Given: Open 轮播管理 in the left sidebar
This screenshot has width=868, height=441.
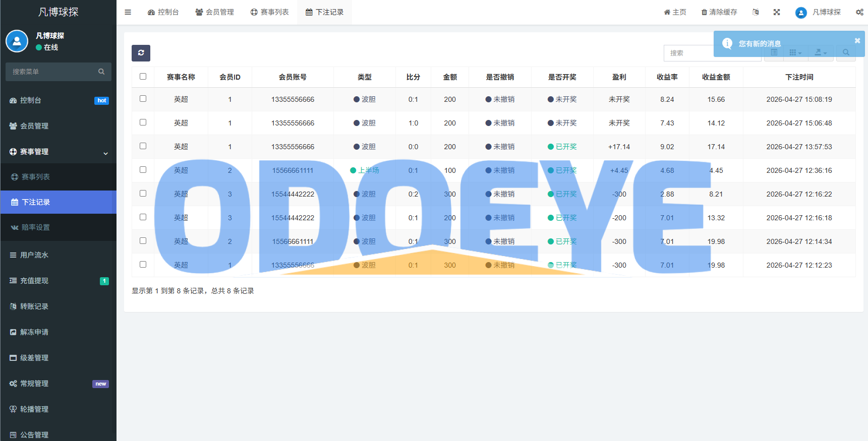Looking at the screenshot, I should [58, 409].
